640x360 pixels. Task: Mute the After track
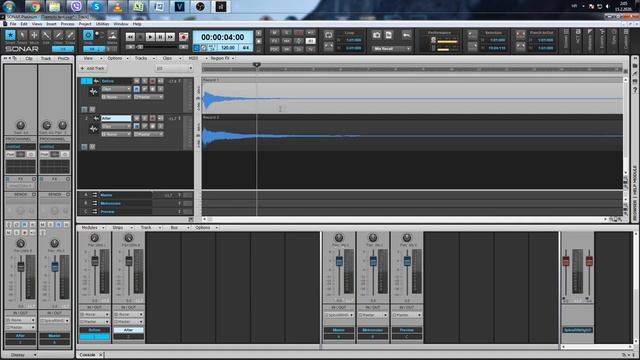[137, 118]
